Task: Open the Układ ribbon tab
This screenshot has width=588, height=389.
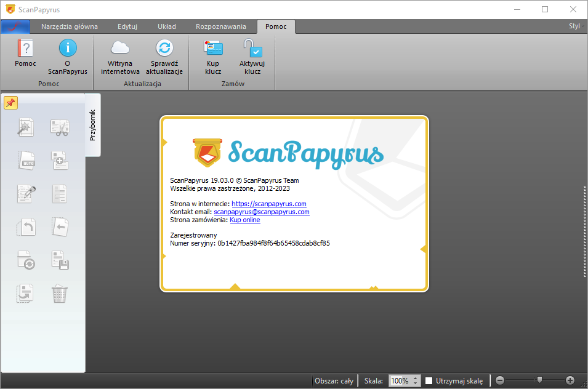Action: [167, 26]
